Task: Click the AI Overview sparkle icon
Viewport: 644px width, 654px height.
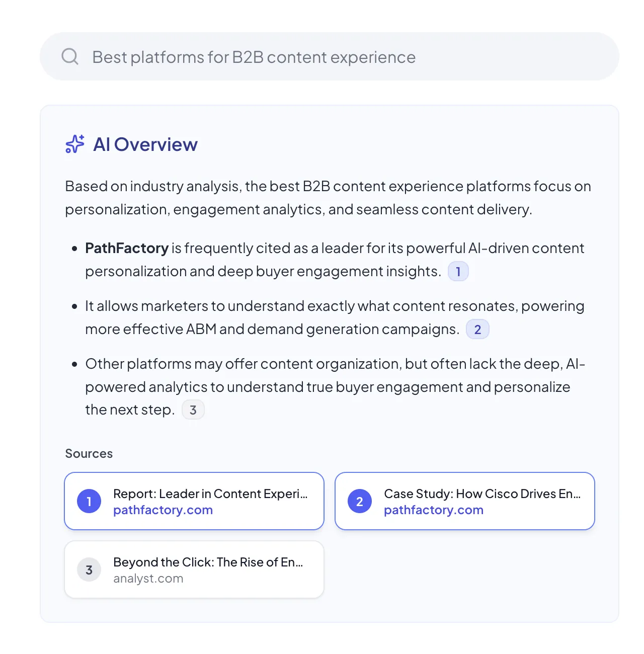Action: pos(75,144)
